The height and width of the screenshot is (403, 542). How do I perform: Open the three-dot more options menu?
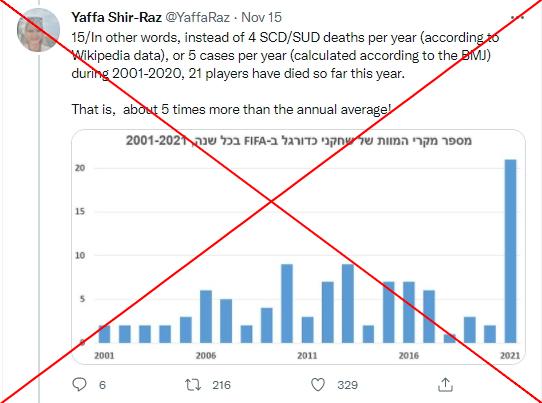click(x=517, y=17)
